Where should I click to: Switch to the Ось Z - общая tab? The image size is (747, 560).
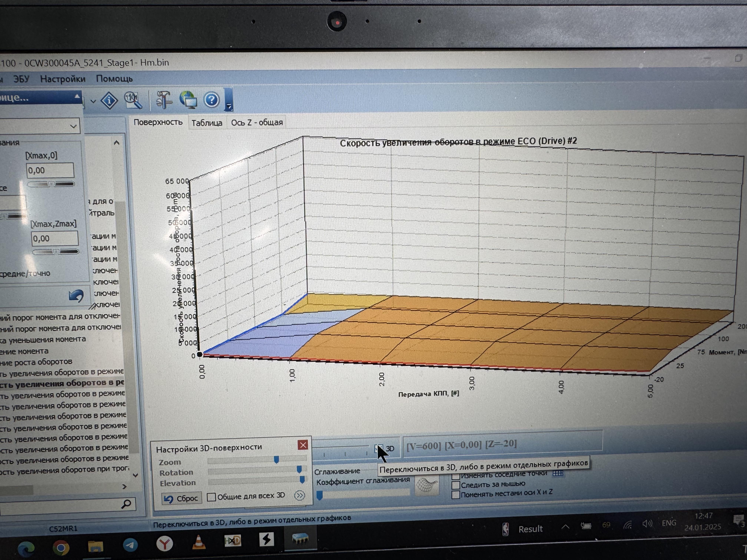(x=257, y=123)
